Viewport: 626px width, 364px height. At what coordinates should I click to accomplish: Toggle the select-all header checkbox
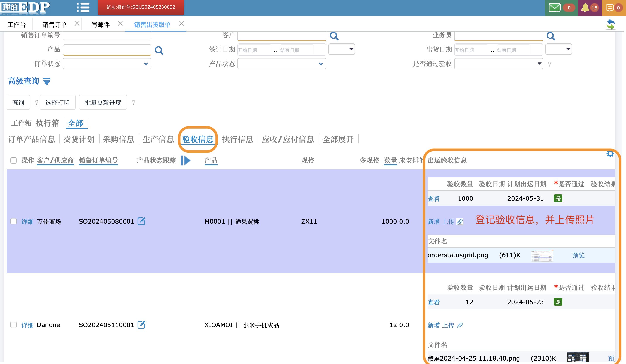tap(14, 160)
